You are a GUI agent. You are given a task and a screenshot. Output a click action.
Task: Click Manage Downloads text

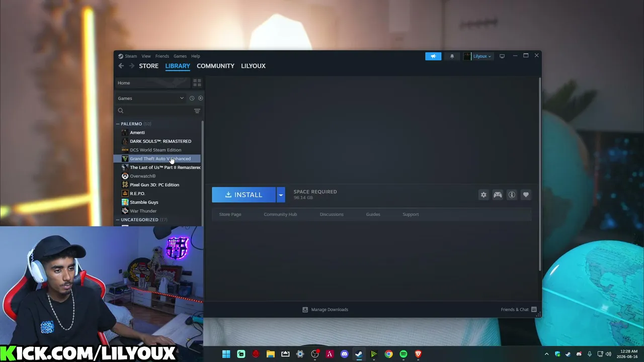pyautogui.click(x=330, y=310)
